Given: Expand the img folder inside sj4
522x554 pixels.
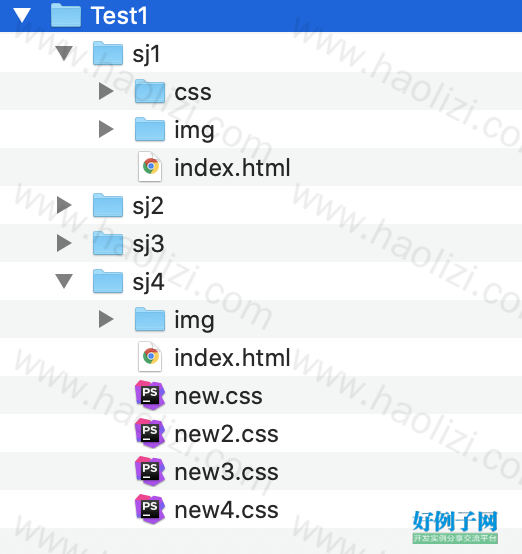Looking at the screenshot, I should 106,319.
